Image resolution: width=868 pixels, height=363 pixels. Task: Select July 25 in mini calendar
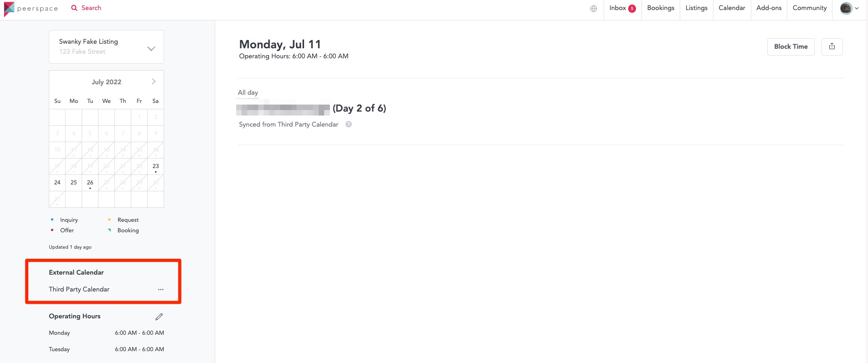[74, 183]
